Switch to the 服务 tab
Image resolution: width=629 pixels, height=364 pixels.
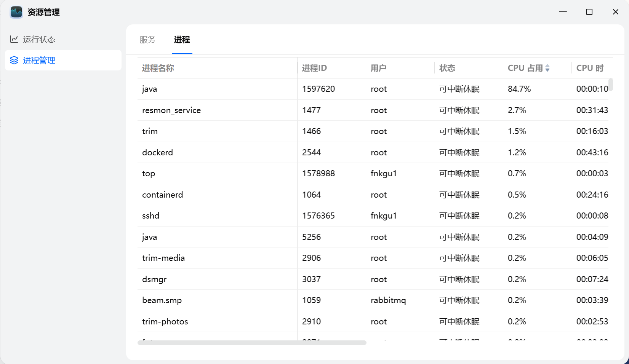coord(148,40)
